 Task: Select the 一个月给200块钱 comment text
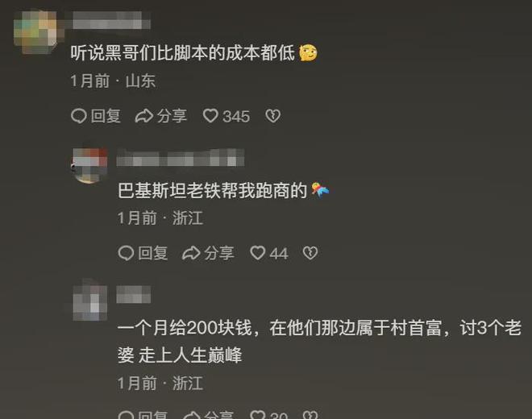(x=319, y=342)
